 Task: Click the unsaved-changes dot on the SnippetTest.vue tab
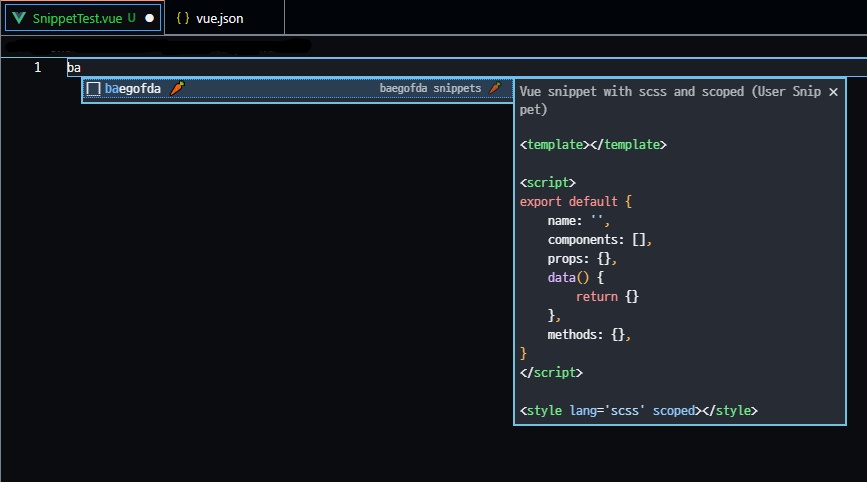[149, 18]
